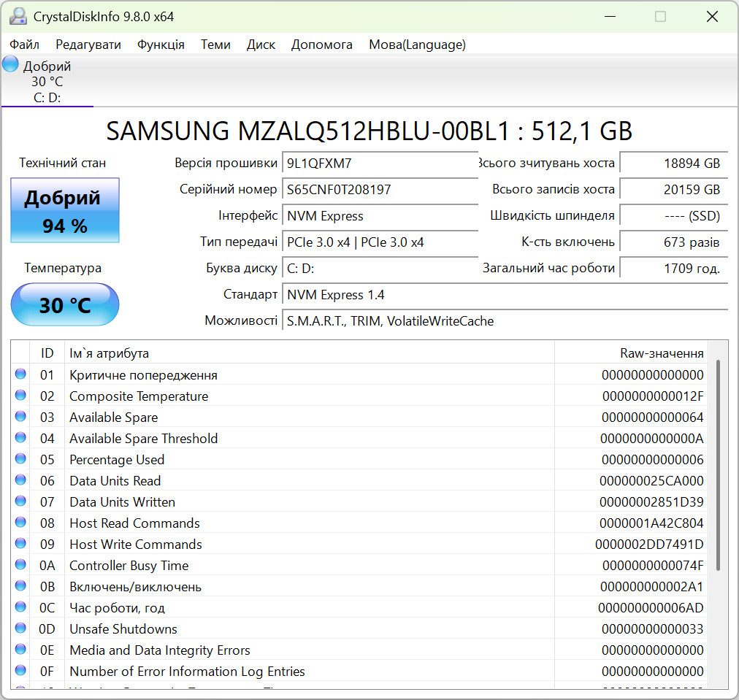Open the Файл menu

[x=25, y=45]
